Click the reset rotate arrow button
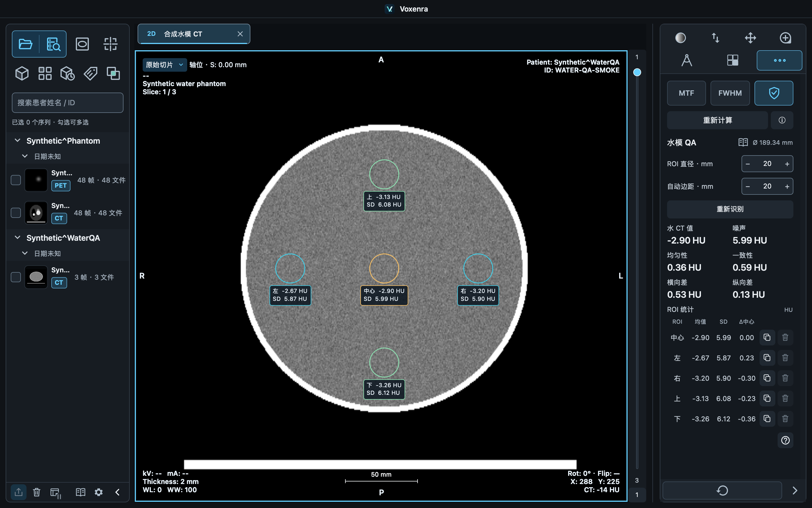 click(722, 491)
